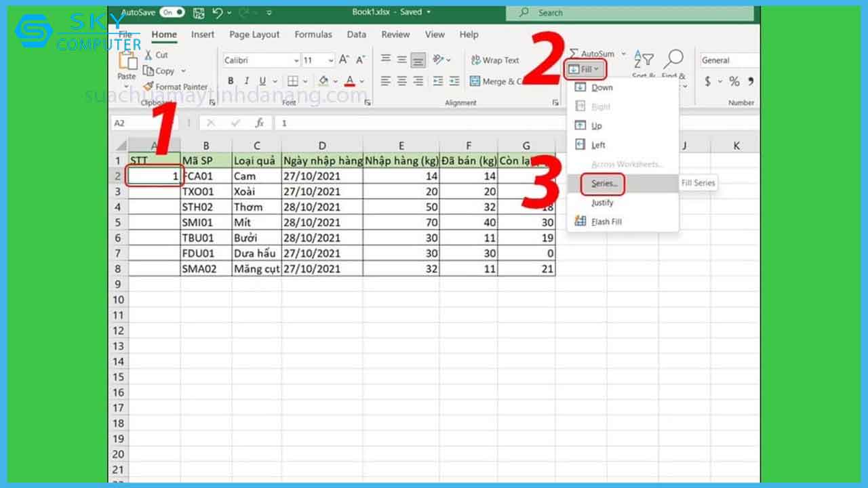
Task: Click the Paste clipboard icon
Action: point(127,61)
